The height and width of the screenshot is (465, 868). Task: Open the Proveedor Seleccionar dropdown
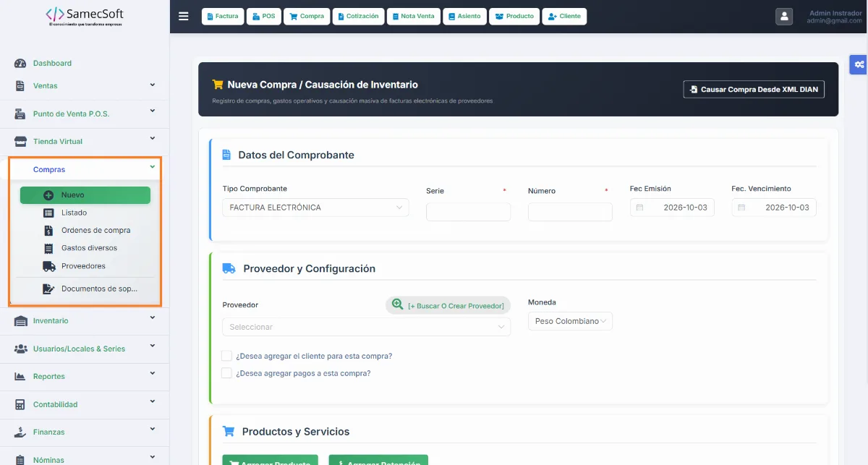point(366,327)
